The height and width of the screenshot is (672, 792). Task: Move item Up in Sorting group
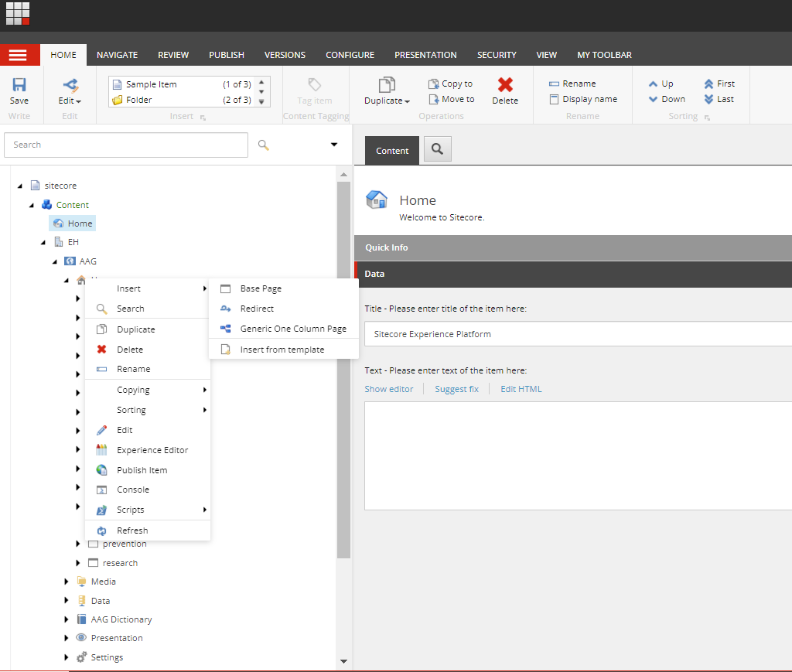(x=661, y=84)
